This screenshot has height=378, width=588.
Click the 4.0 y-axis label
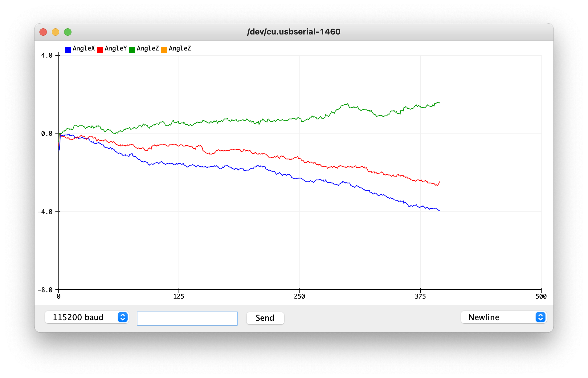pyautogui.click(x=47, y=55)
